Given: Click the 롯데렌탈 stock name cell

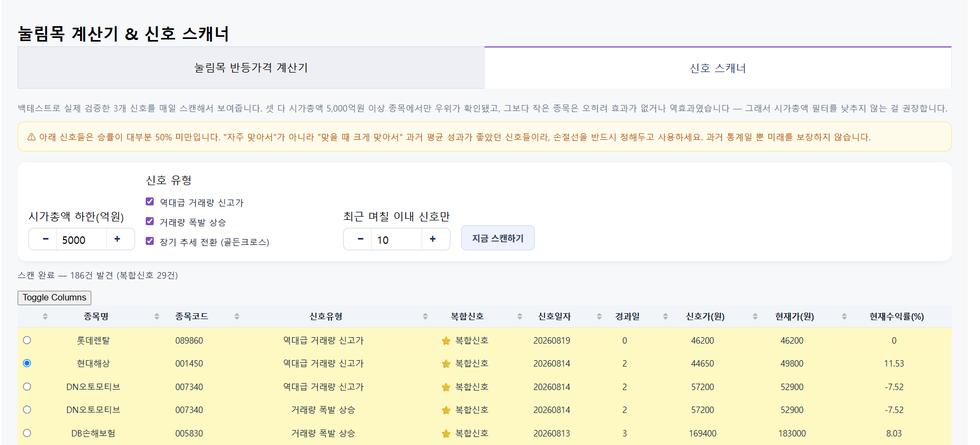Looking at the screenshot, I should 93,340.
